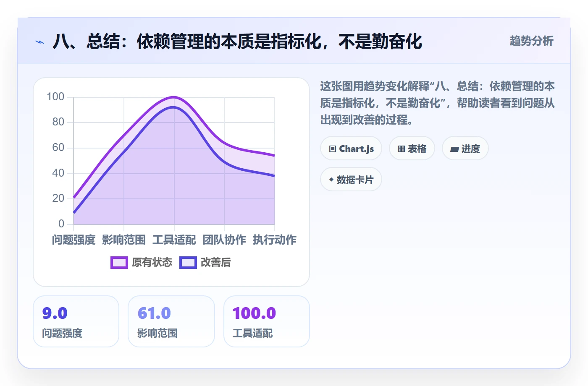The image size is (588, 386).
Task: Click the 团队协作 x-axis label
Action: tap(224, 240)
